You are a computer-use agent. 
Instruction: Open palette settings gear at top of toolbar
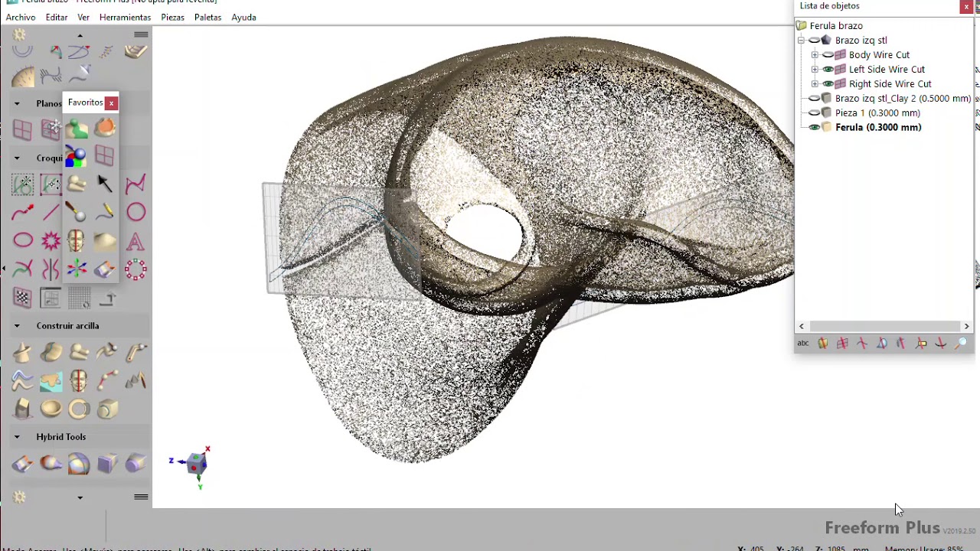pos(20,34)
